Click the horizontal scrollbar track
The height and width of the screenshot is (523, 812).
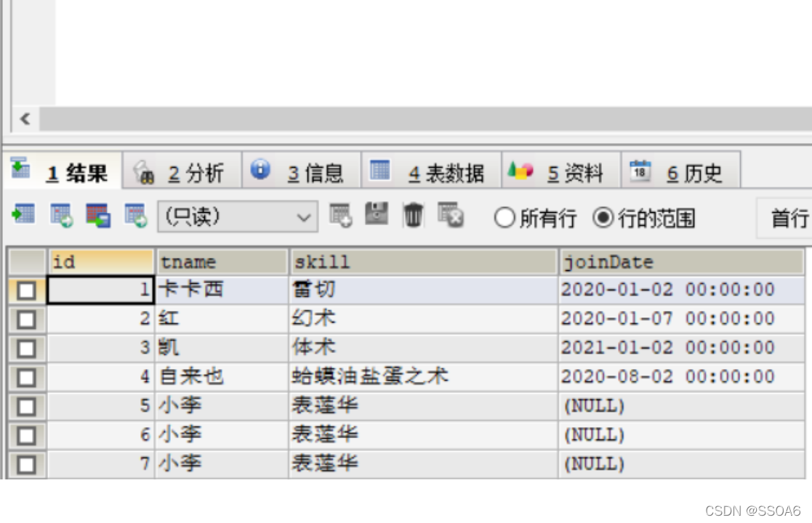click(426, 119)
